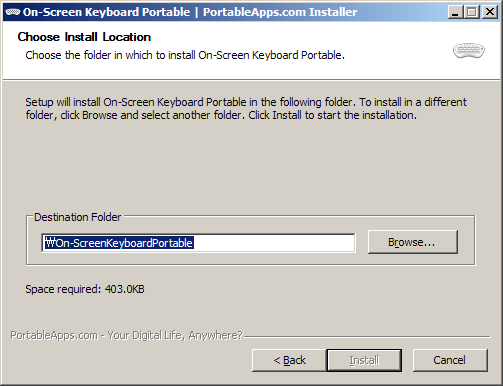Image resolution: width=503 pixels, height=386 pixels.
Task: Start installation with the Install button
Action: (364, 360)
